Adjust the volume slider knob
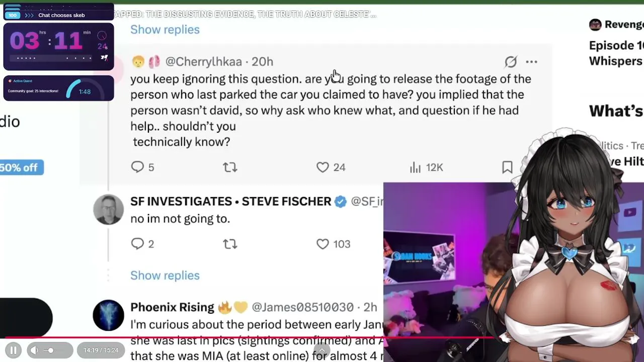644x362 pixels. [50, 350]
